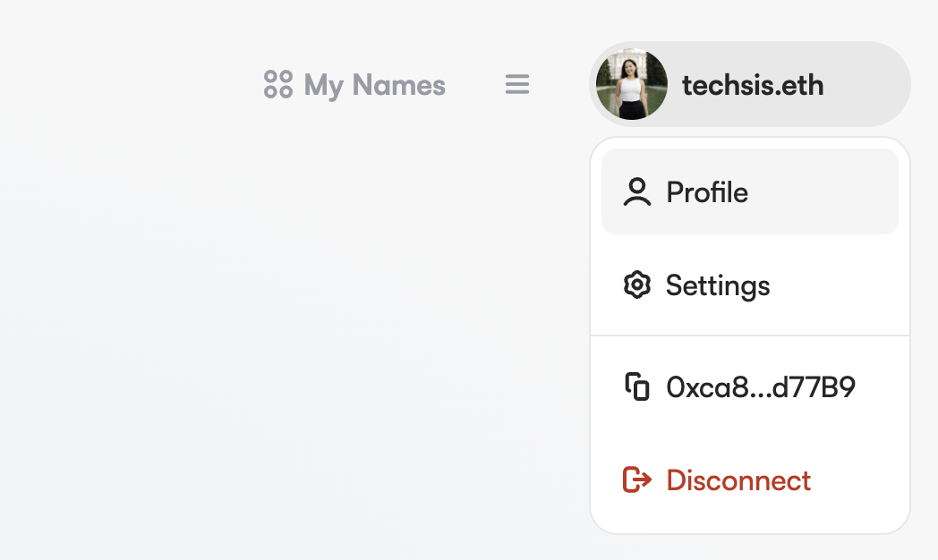Collapse the techsis.eth account dropdown
Screen dimensions: 938x560
(x=750, y=84)
